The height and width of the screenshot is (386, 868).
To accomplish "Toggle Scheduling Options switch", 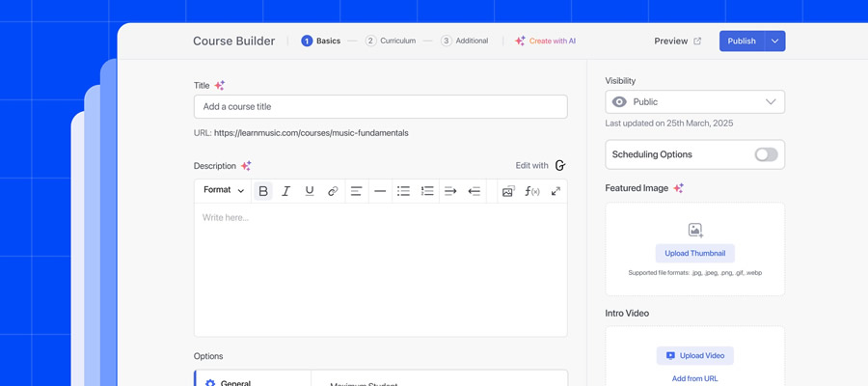I will point(766,154).
